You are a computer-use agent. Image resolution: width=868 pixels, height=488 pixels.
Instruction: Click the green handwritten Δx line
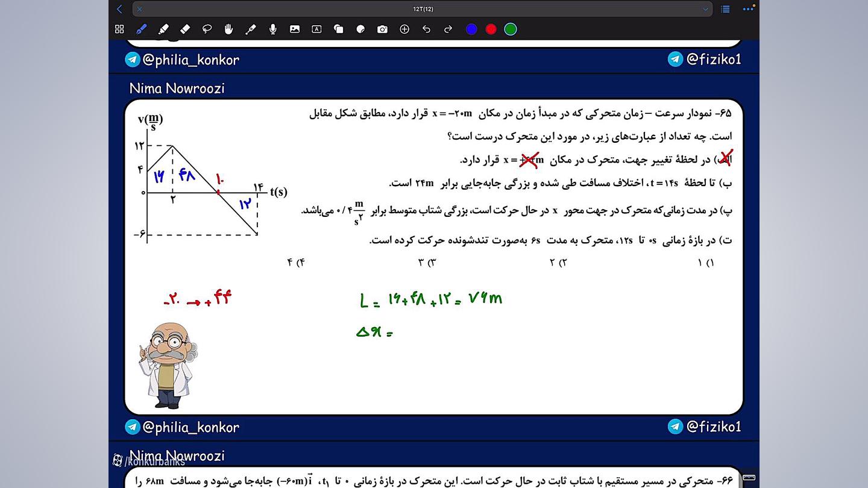[x=374, y=331]
